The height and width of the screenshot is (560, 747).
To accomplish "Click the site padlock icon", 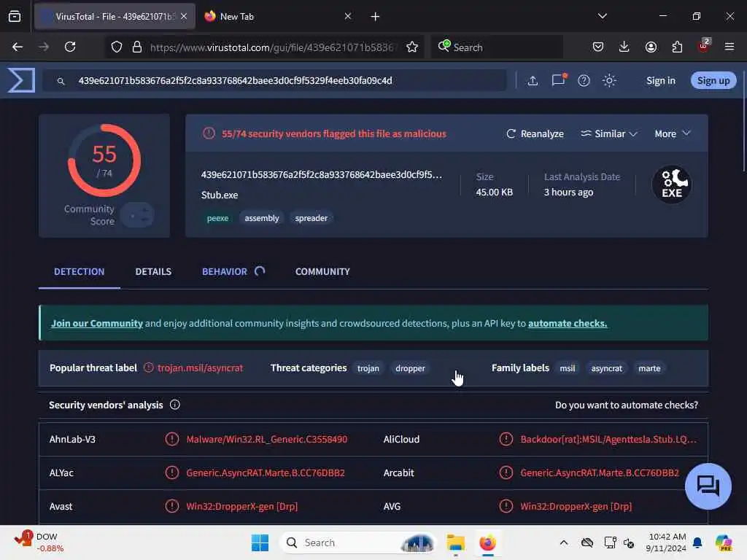I will (x=137, y=47).
